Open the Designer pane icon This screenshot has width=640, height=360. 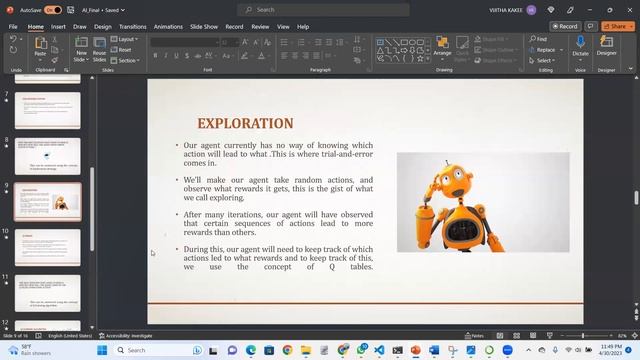point(607,42)
